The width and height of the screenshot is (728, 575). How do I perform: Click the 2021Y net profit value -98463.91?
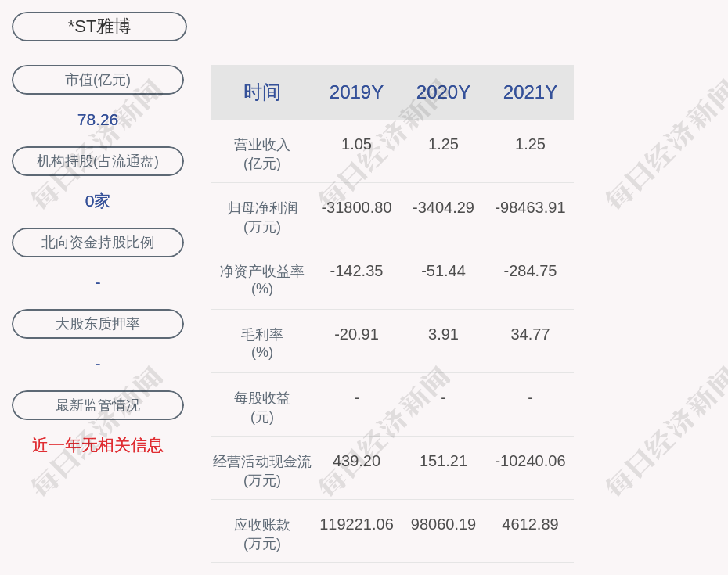click(x=530, y=208)
